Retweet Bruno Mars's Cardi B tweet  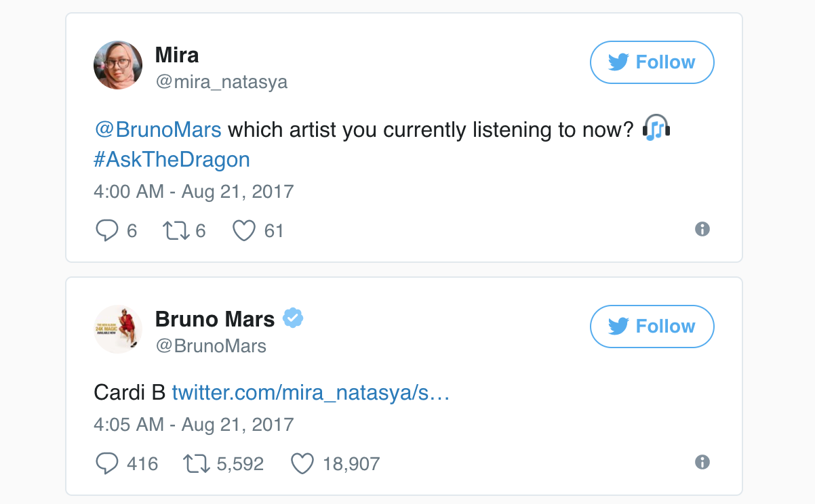coord(196,464)
